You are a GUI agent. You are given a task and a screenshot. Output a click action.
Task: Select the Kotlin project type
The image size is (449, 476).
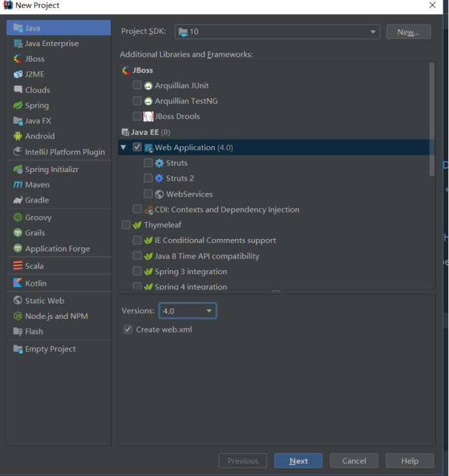coord(58,283)
